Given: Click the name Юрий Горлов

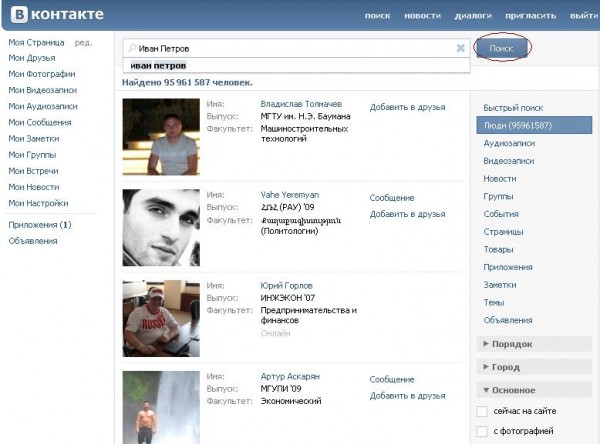Looking at the screenshot, I should click(286, 286).
